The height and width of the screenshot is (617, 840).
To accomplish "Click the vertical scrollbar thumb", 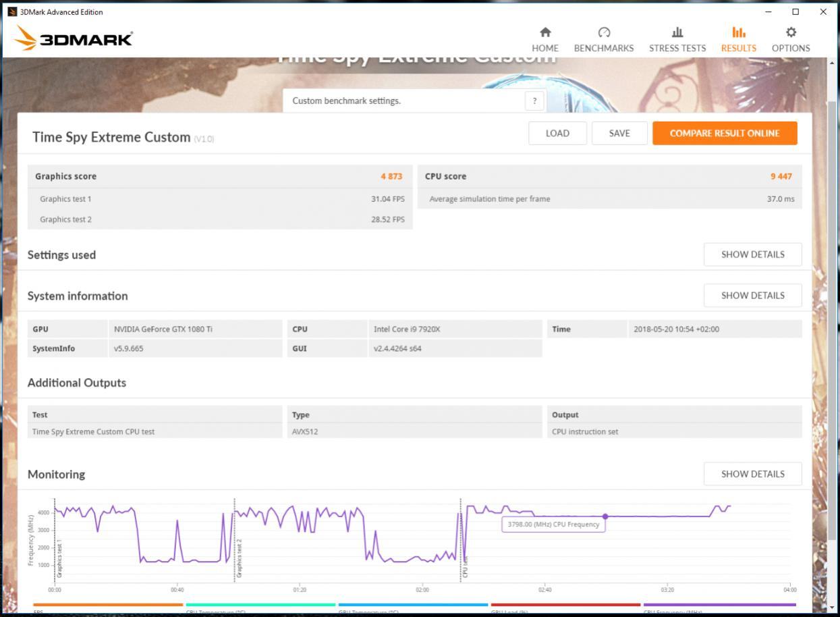I will [x=831, y=320].
